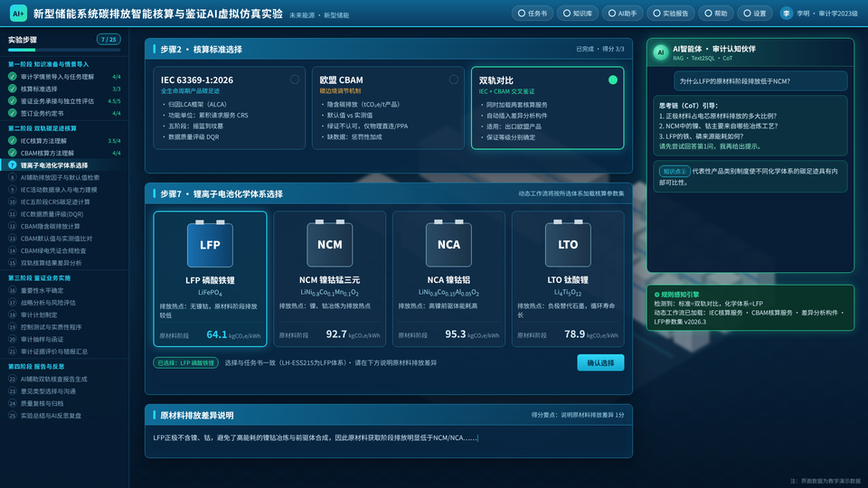Click step 17 icon 战略分析与风险评估
Image resolution: width=868 pixels, height=488 pixels.
[x=12, y=303]
